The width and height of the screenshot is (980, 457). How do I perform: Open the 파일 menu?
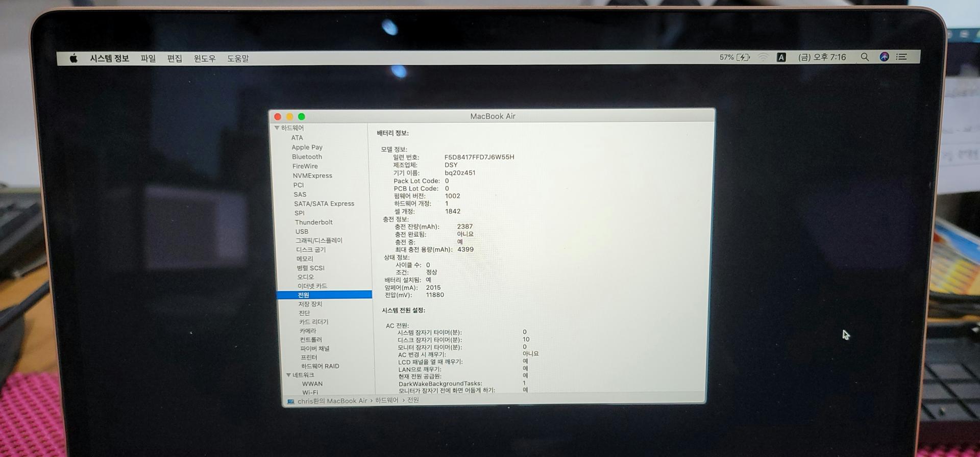[x=148, y=59]
